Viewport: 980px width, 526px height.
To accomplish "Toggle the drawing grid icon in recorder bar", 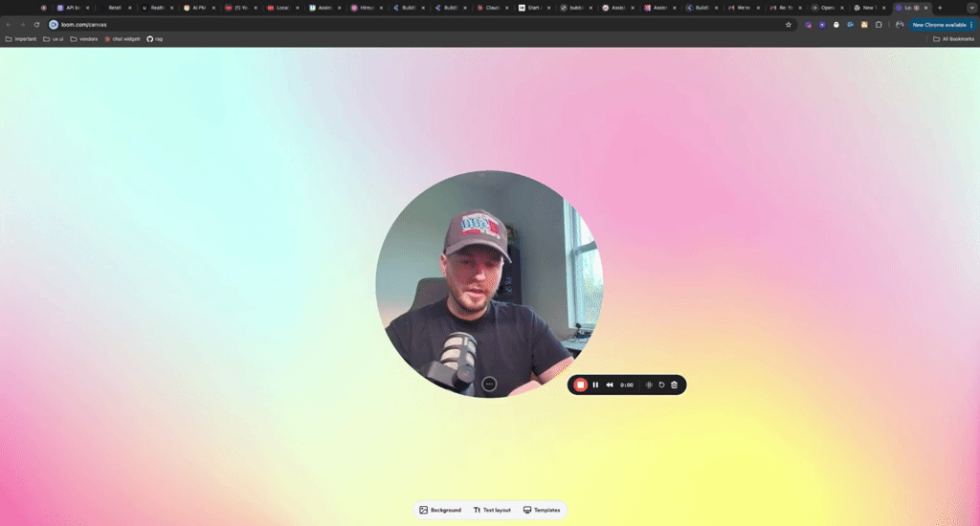I will [x=649, y=384].
